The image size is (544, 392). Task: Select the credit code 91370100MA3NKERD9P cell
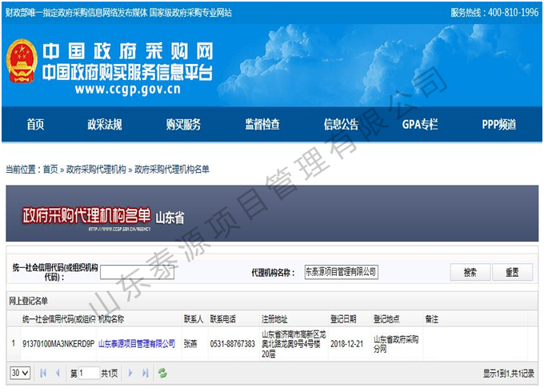(x=58, y=344)
